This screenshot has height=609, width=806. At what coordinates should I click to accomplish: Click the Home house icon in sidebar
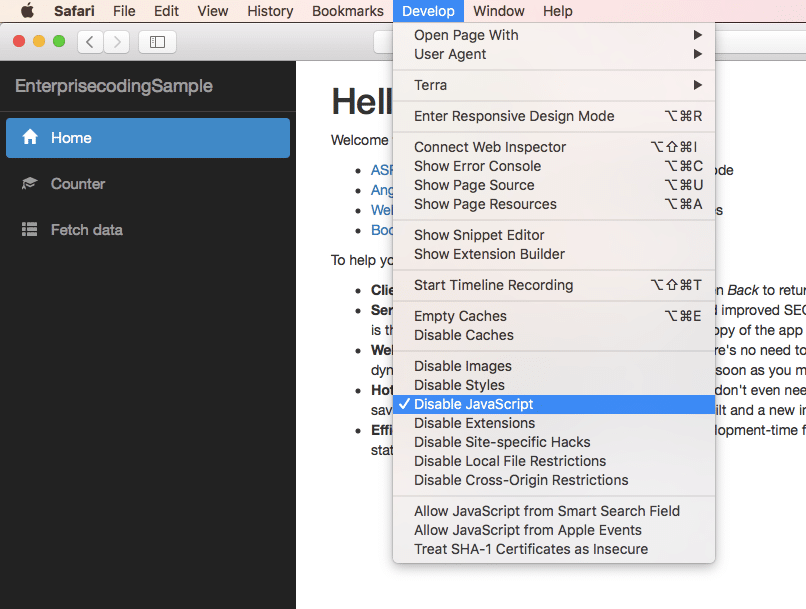(x=30, y=137)
